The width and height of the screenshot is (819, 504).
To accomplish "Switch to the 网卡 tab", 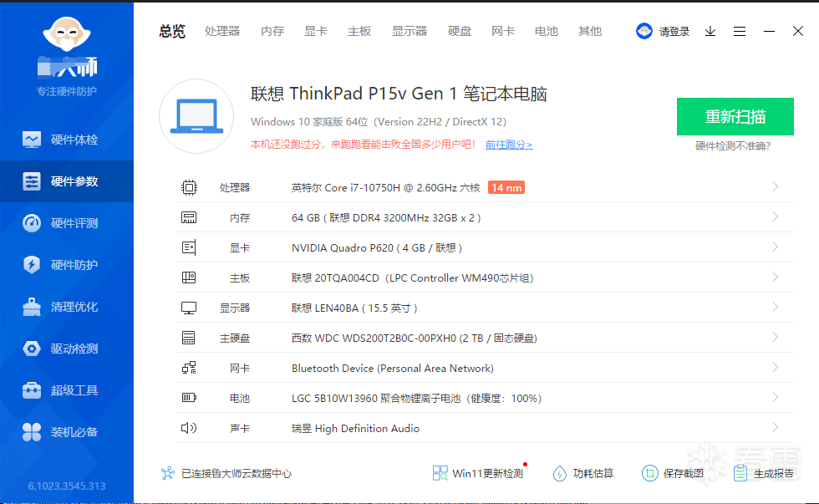I will 503,31.
